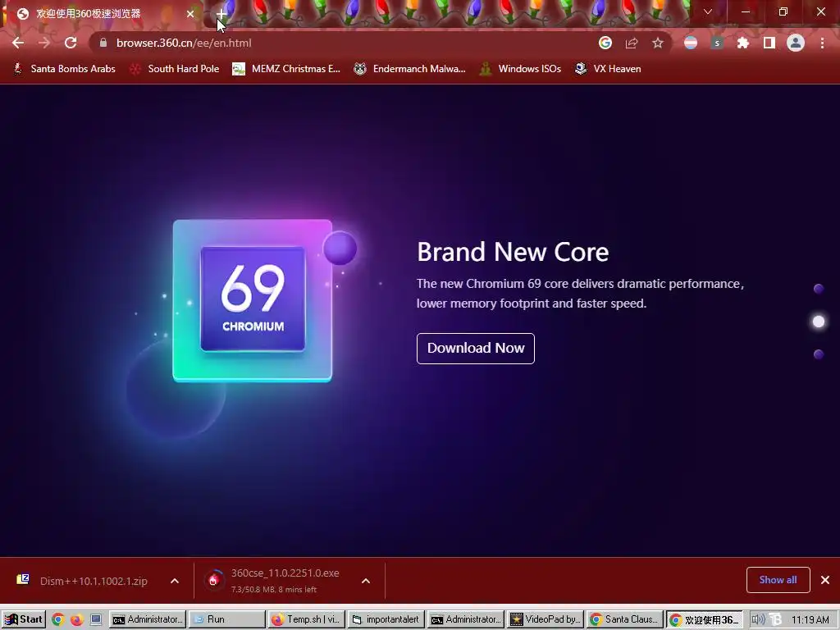Open MEMZ Christmas bookmark
This screenshot has width=840, height=630.
[x=286, y=69]
